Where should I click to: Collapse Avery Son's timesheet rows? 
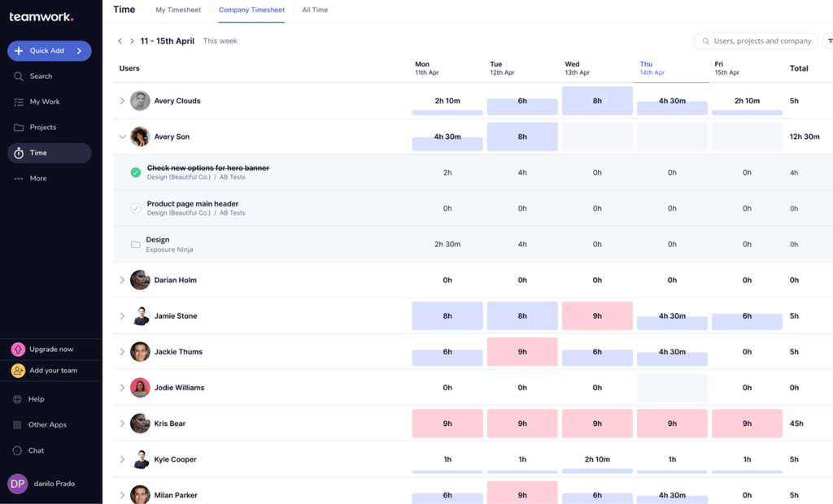click(x=123, y=137)
